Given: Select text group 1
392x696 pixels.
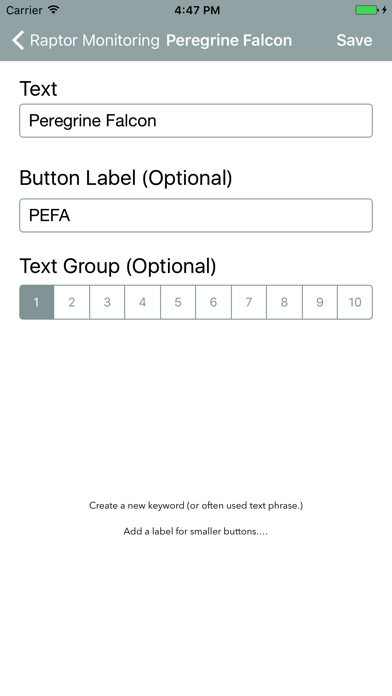Looking at the screenshot, I should (36, 302).
